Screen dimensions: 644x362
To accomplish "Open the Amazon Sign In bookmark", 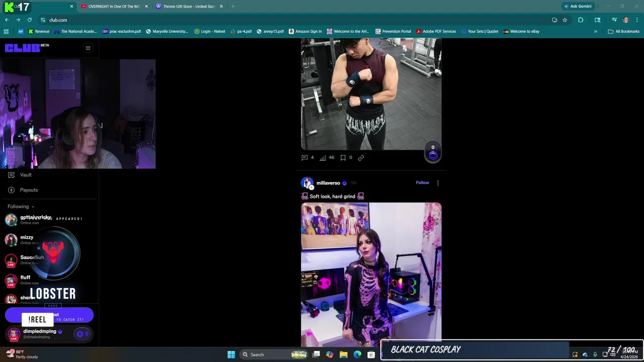I will pos(305,31).
